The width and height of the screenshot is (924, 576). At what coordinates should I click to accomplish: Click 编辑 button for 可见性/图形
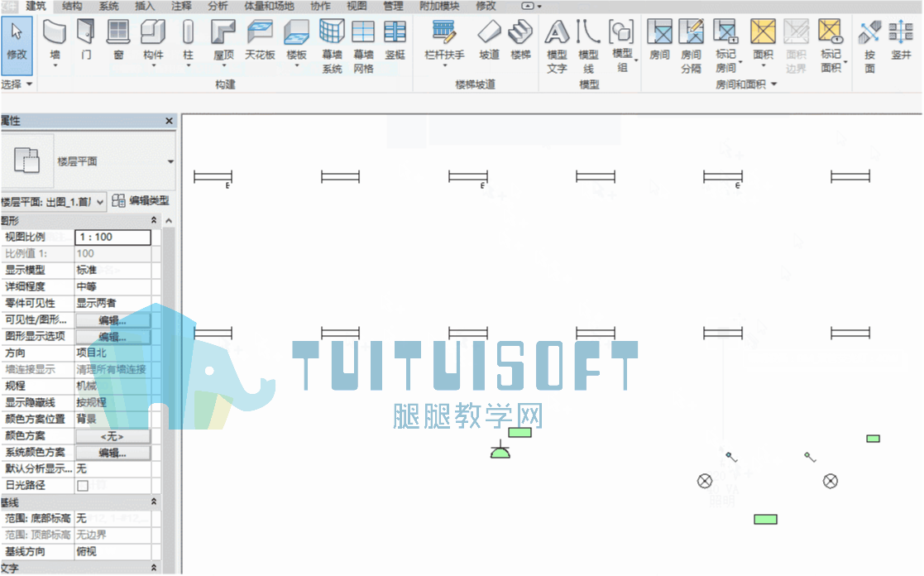pyautogui.click(x=113, y=321)
